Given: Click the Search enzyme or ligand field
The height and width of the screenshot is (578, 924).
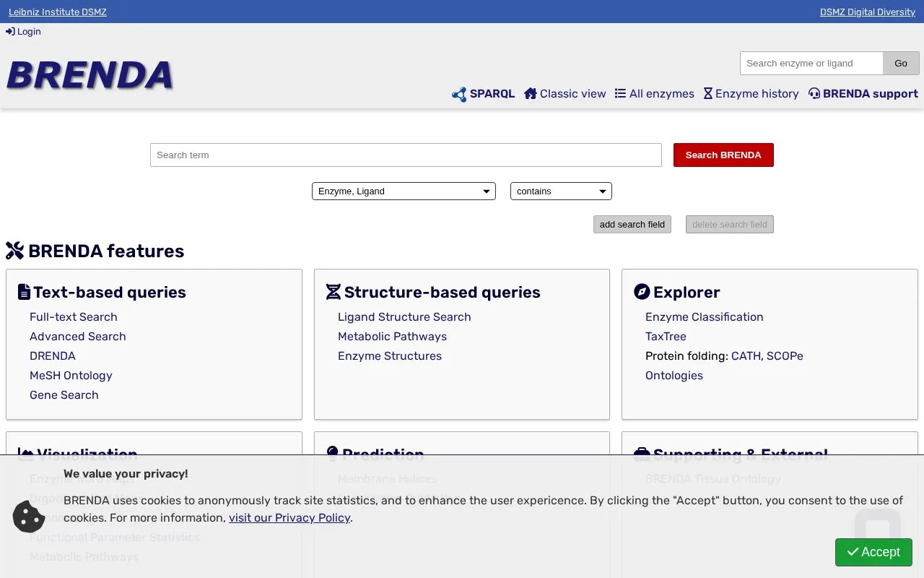Looking at the screenshot, I should tap(811, 64).
